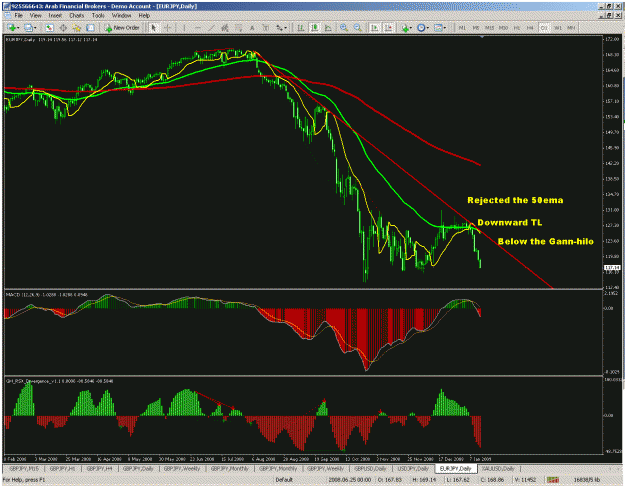Expand the new chart dropdown arrow

(18, 28)
